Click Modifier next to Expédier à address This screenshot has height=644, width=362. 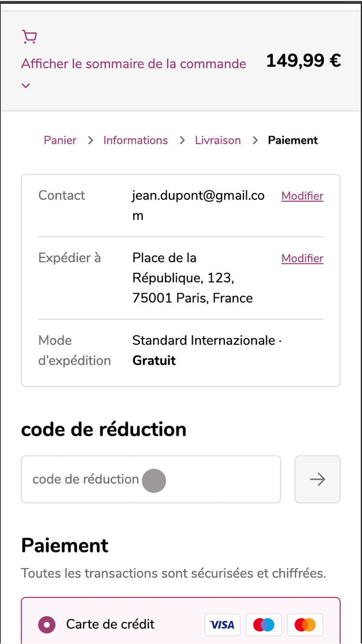pyautogui.click(x=302, y=258)
